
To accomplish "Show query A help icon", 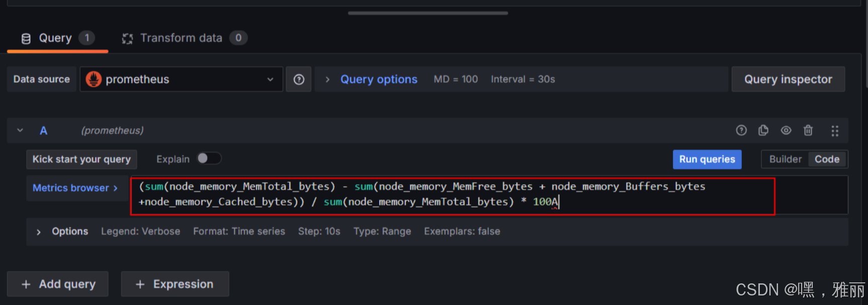I will (x=741, y=131).
